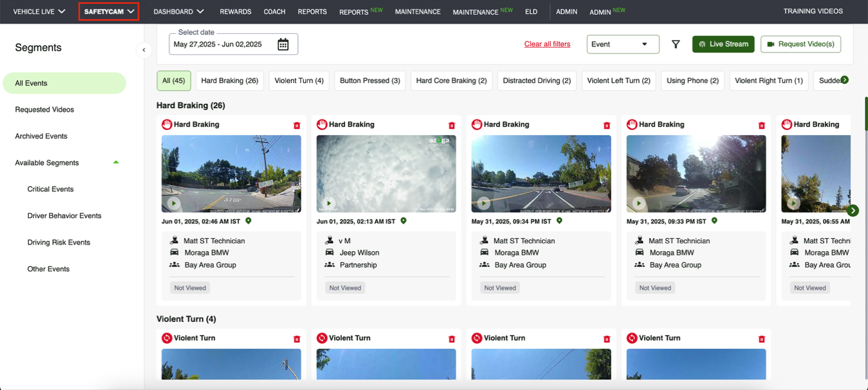The height and width of the screenshot is (390, 868).
Task: Open map location pin for Jun 01 02:13 AM event
Action: (403, 221)
